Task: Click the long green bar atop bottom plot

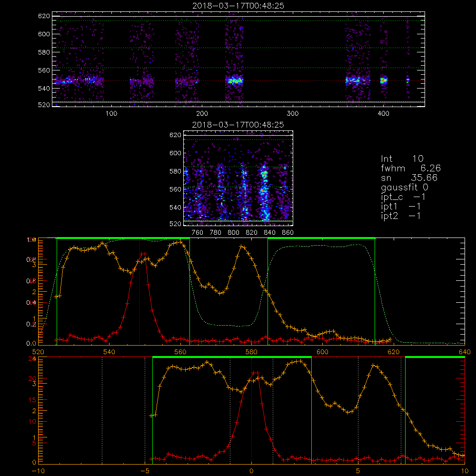Action: [232, 357]
